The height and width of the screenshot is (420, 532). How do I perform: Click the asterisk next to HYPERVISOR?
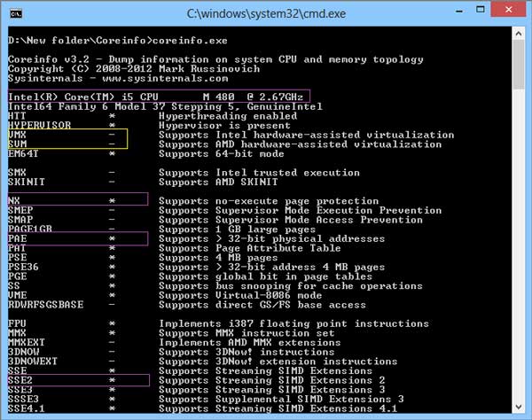coord(112,125)
